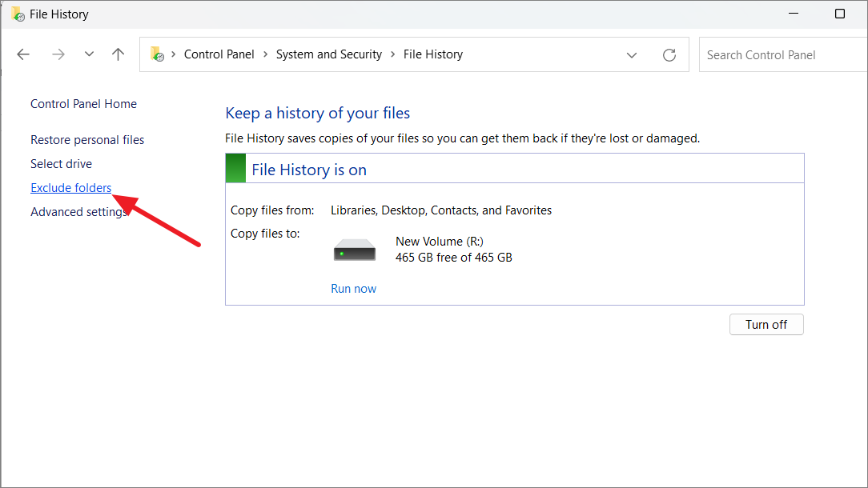Screen dimensions: 868x488
Task: Go to Control Panel Home
Action: pos(83,103)
